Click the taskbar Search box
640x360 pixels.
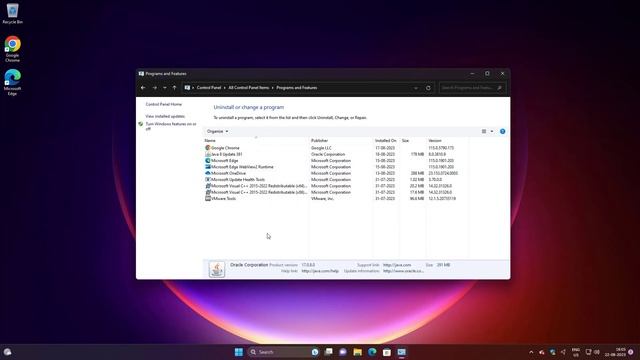point(284,352)
